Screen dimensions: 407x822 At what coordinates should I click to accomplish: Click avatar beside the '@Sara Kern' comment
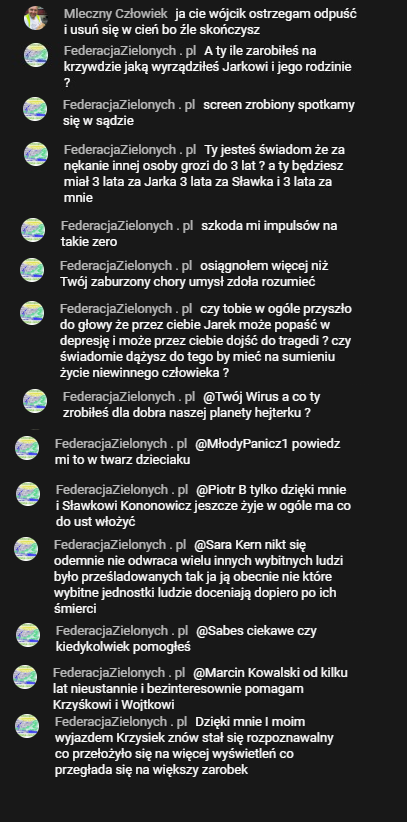[x=26, y=549]
